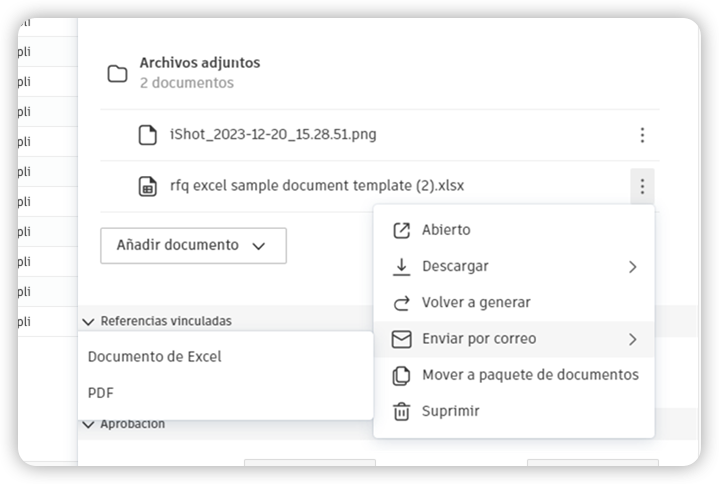
Task: Open the Añadir documento dropdown
Action: pyautogui.click(x=193, y=245)
